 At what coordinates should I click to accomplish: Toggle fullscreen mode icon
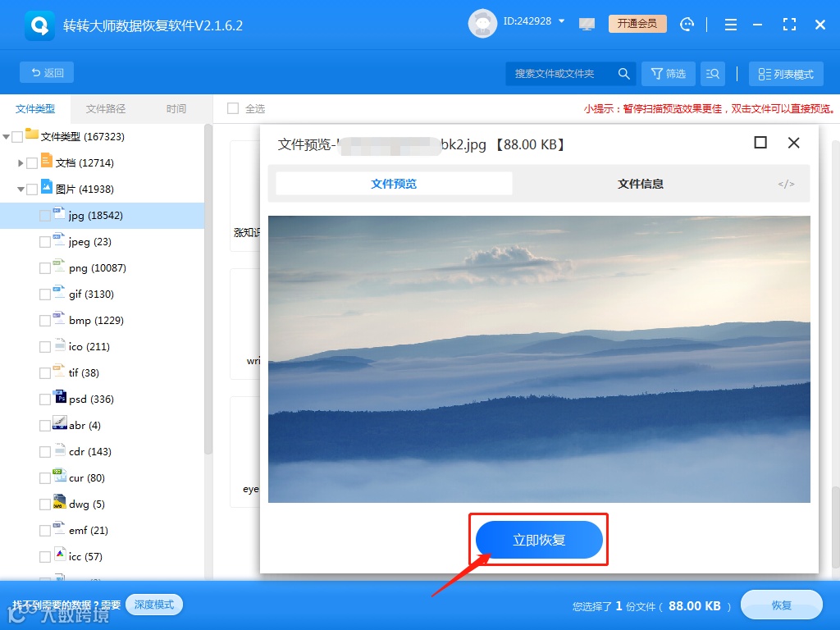coord(789,25)
